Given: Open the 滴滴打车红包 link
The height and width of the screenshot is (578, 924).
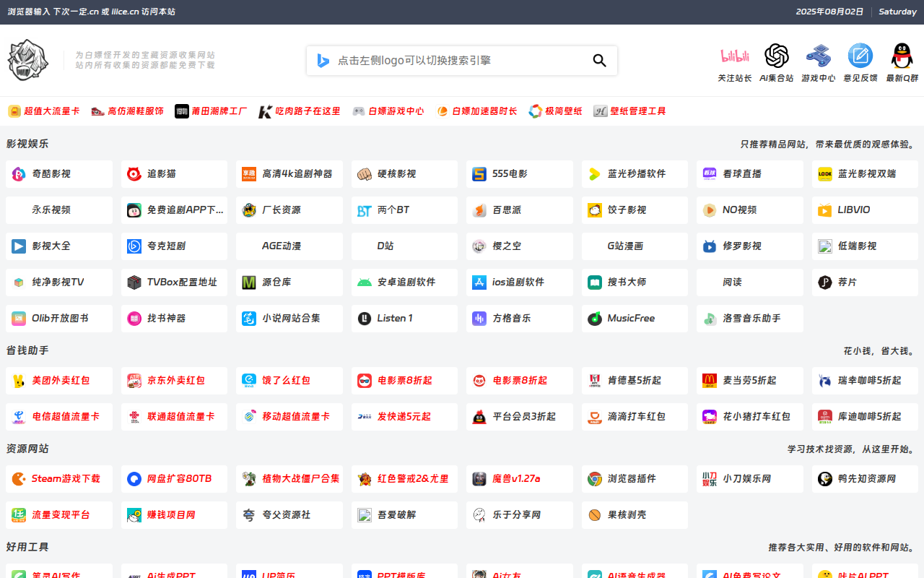Looking at the screenshot, I should pos(635,417).
